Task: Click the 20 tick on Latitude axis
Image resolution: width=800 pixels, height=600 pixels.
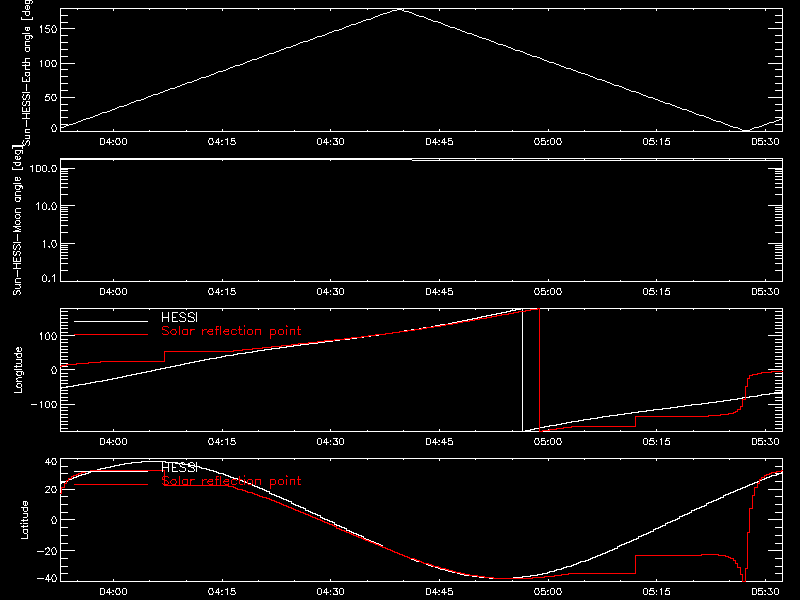Action: 51,489
